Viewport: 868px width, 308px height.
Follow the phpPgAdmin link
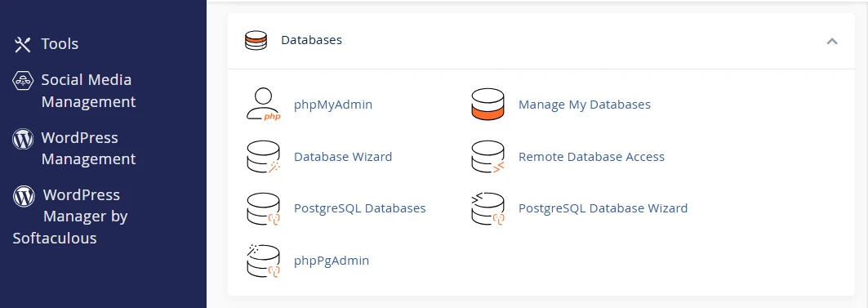tap(331, 261)
